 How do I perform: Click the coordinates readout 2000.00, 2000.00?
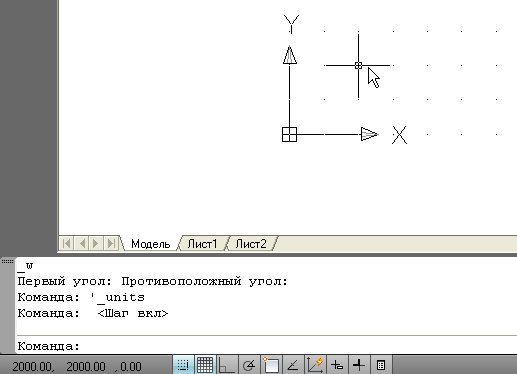(x=77, y=367)
